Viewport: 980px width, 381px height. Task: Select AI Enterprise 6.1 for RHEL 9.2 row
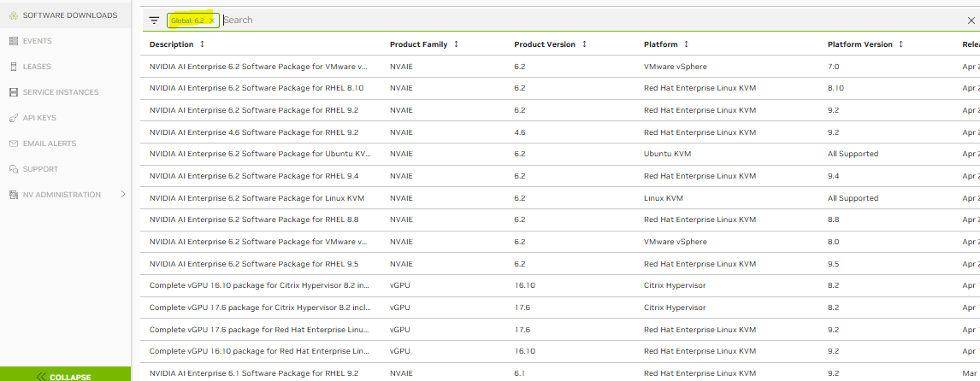click(x=561, y=373)
